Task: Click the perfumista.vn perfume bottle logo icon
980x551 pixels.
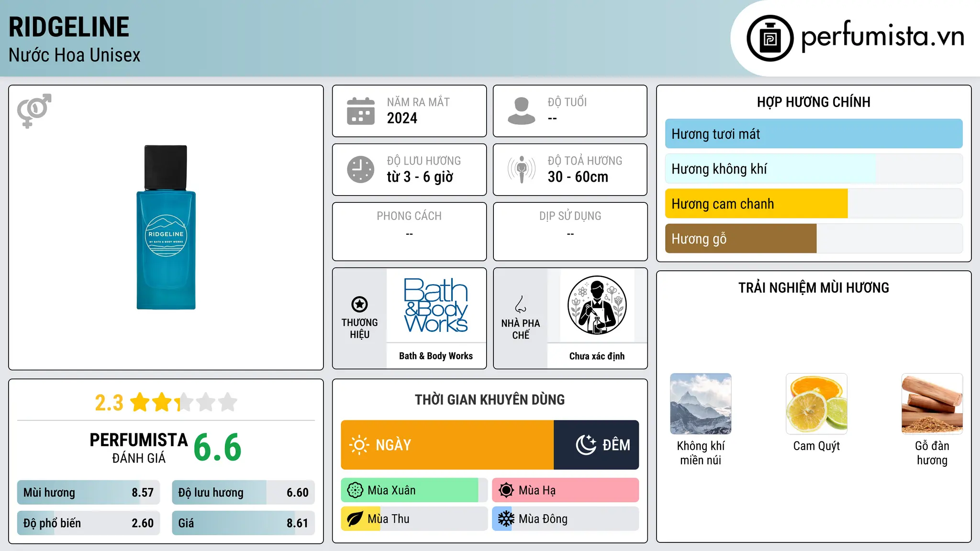Action: tap(770, 38)
